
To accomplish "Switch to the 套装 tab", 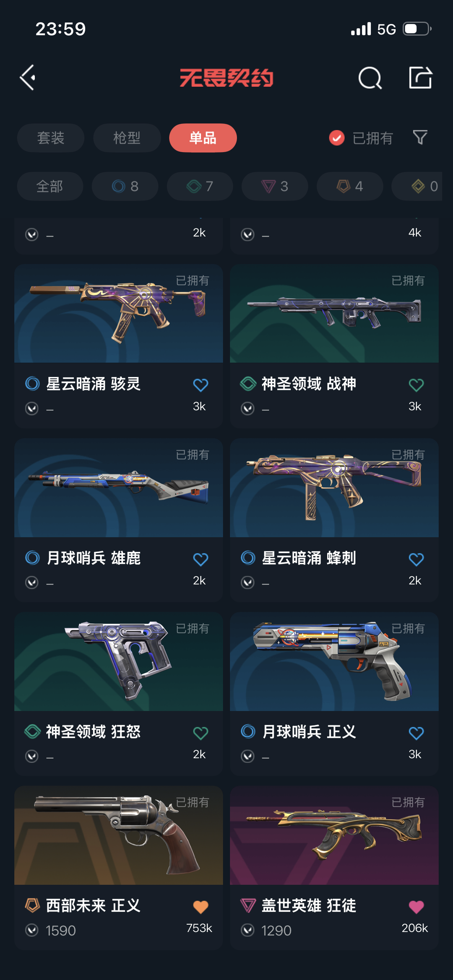I will 51,138.
